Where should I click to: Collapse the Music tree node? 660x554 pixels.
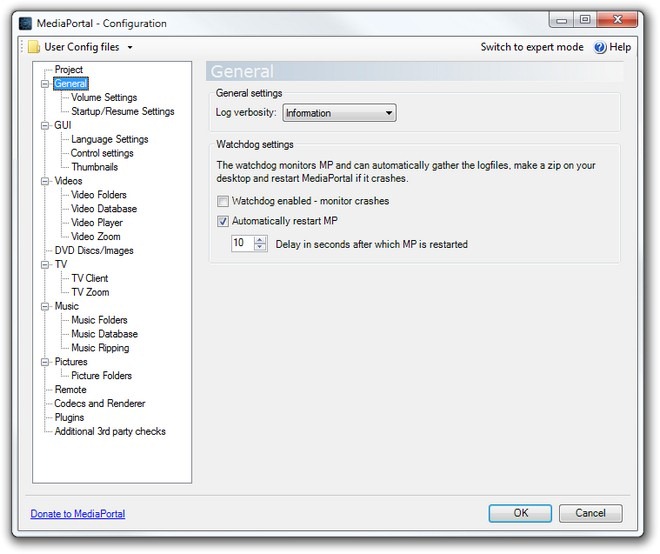[45, 306]
